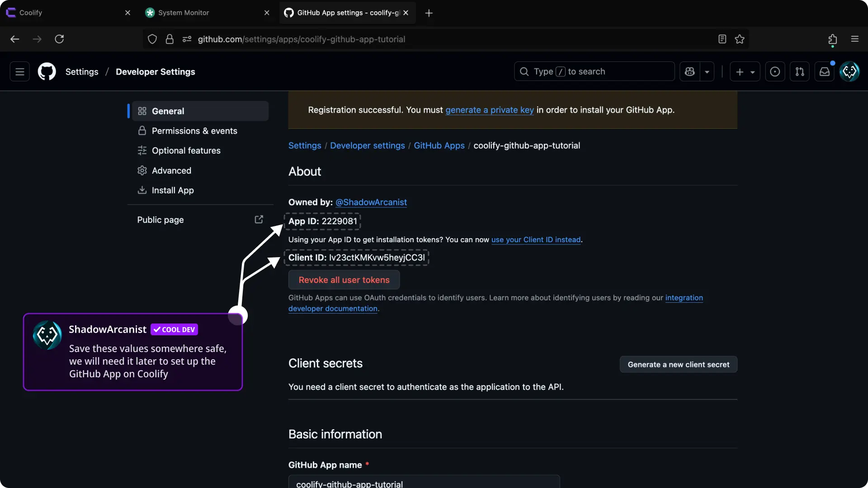Viewport: 868px width, 488px height.
Task: Open the GitHub homepage logo
Action: click(x=47, y=71)
